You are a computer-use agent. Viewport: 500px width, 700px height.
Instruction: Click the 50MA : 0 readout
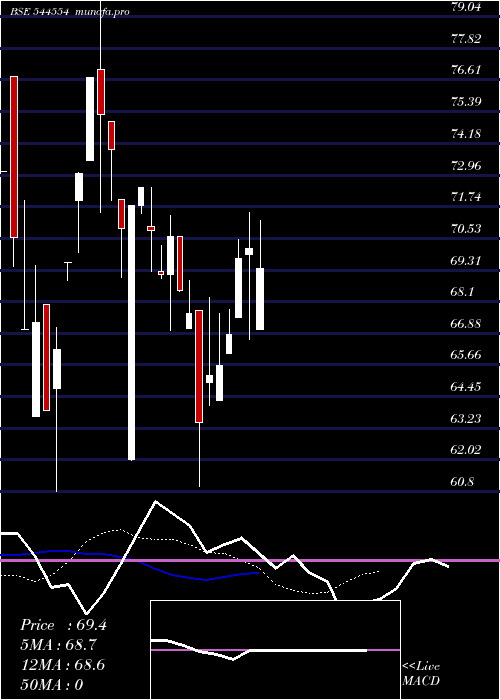[52, 685]
